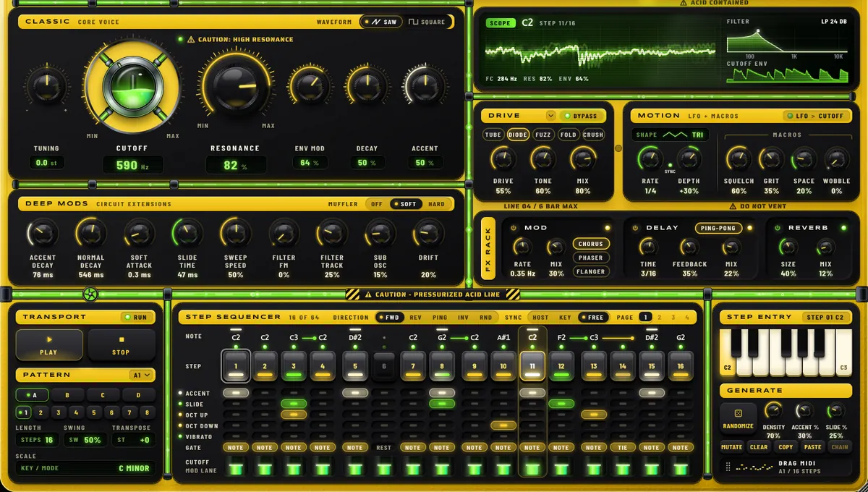The width and height of the screenshot is (868, 492).
Task: Toggle the DELAY effect power icon
Action: pos(634,228)
